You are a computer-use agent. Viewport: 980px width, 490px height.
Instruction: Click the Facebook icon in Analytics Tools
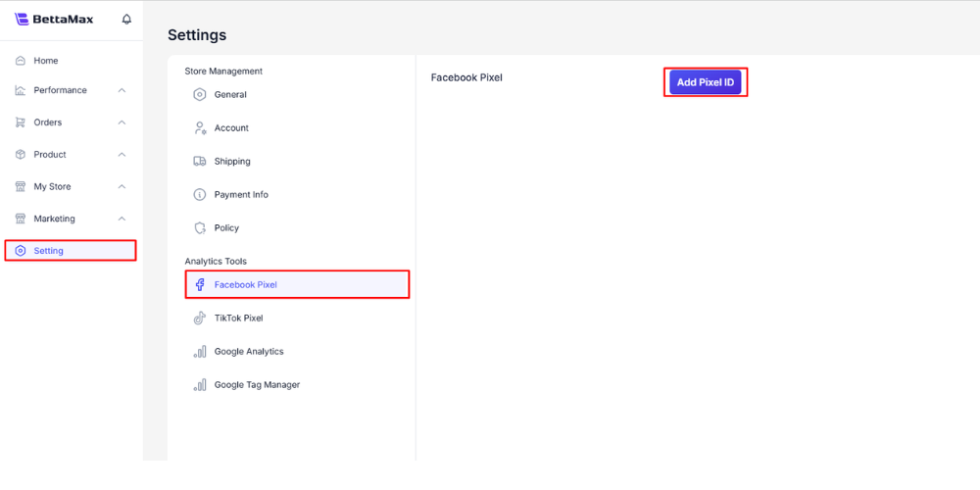pyautogui.click(x=200, y=285)
